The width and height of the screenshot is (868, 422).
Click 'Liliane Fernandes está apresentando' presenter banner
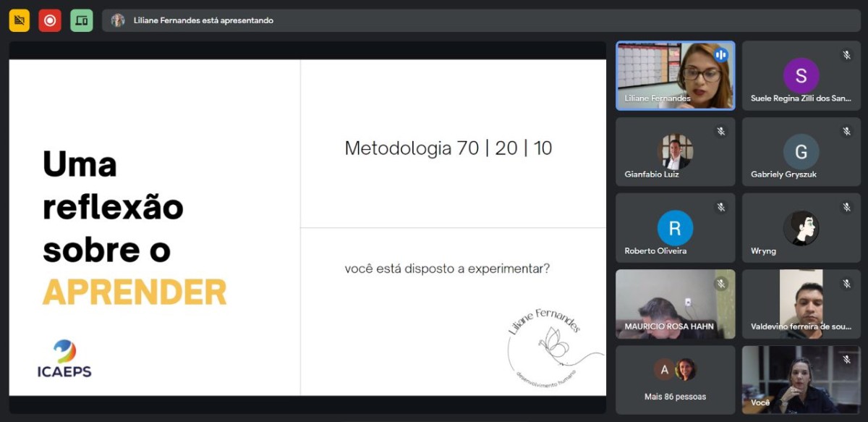[203, 20]
